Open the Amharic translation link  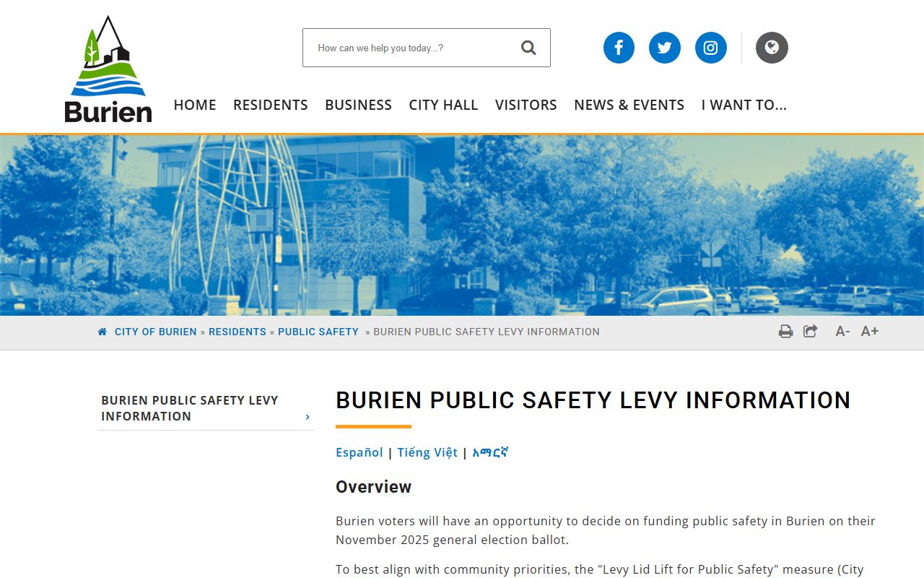[x=490, y=452]
